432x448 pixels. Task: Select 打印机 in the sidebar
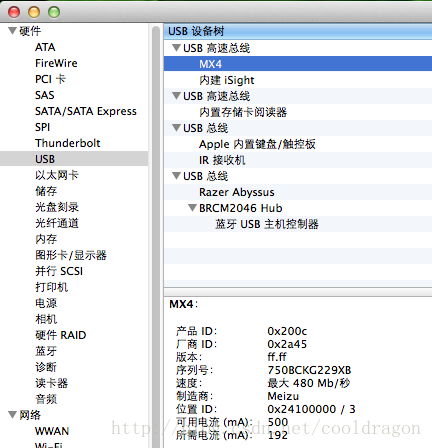click(51, 287)
